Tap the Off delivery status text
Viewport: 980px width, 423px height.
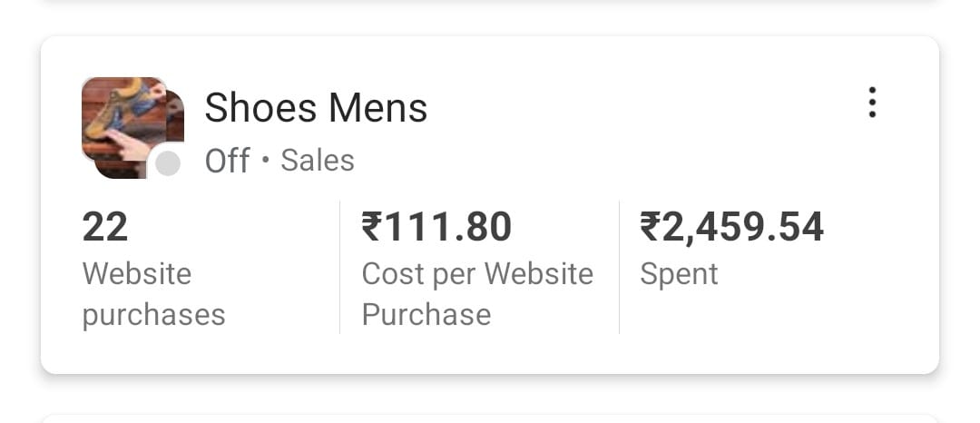point(228,161)
